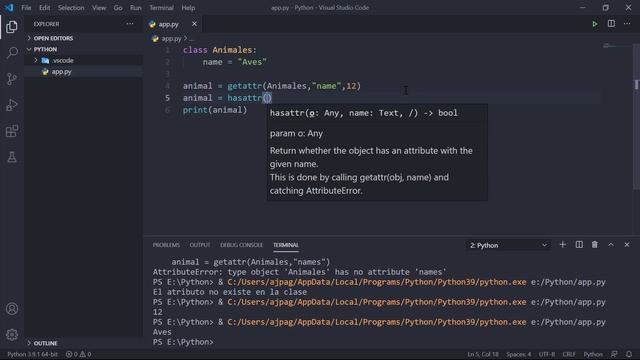
Task: Click 'param o: Any' in the hasattr signature popup
Action: 296,133
